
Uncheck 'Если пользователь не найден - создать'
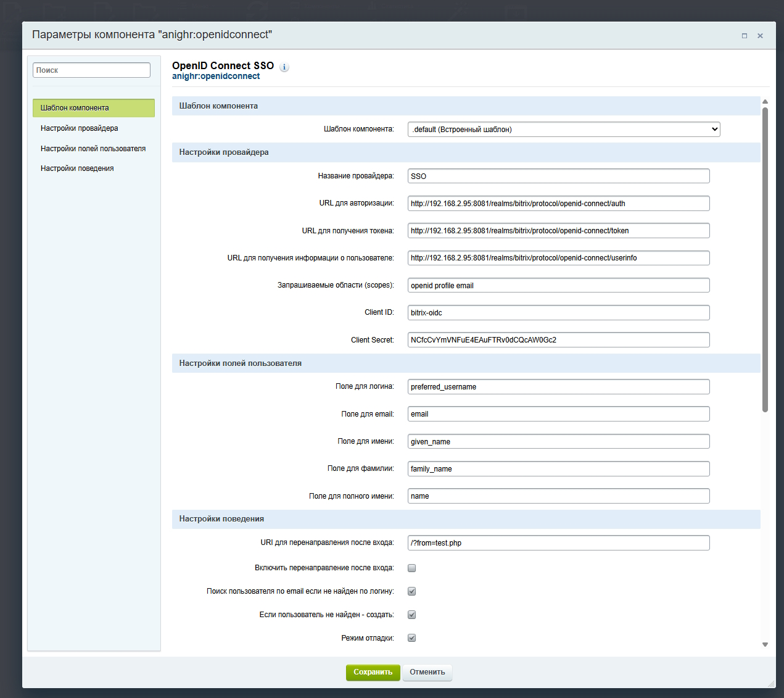coord(411,614)
